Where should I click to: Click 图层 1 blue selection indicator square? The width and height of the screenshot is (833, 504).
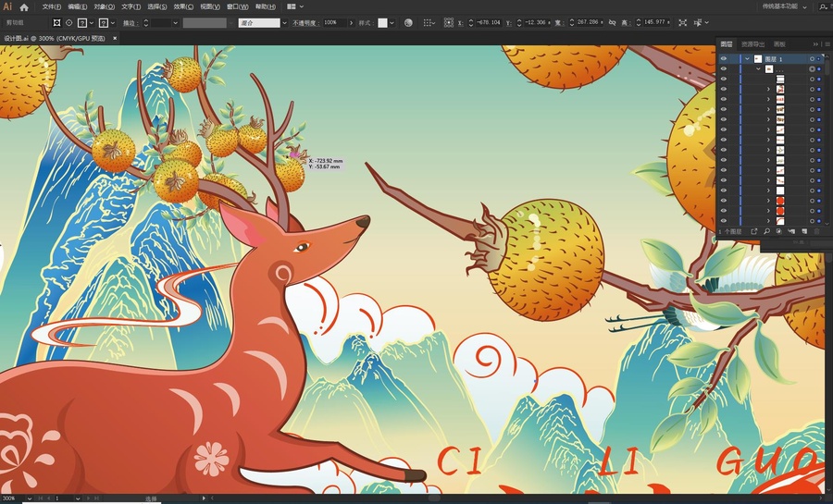coord(819,59)
